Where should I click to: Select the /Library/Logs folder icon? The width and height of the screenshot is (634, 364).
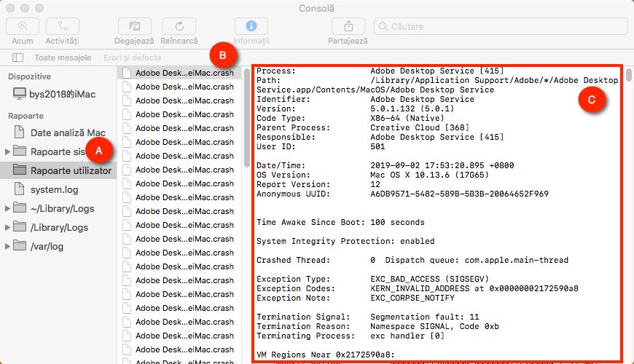point(20,227)
